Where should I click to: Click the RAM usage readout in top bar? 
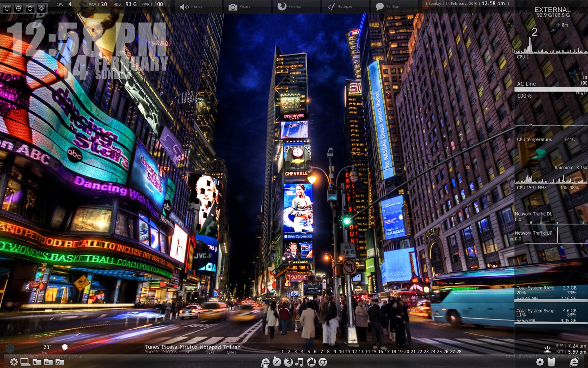tap(98, 4)
